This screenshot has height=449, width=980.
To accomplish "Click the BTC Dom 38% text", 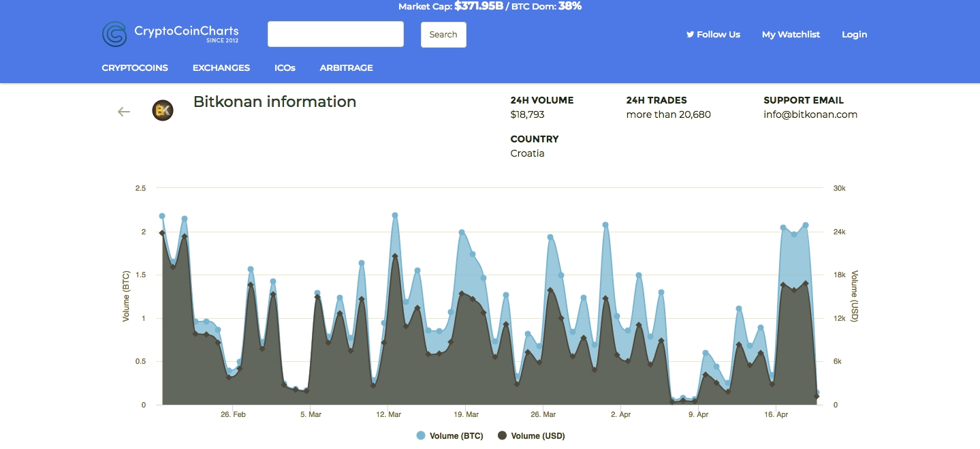I will 546,6.
